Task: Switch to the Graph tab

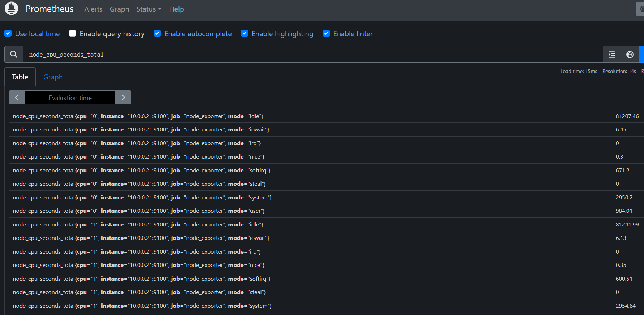Action: (x=53, y=77)
